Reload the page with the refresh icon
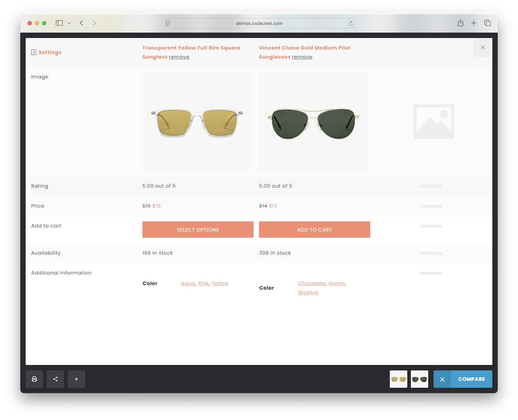 (351, 23)
